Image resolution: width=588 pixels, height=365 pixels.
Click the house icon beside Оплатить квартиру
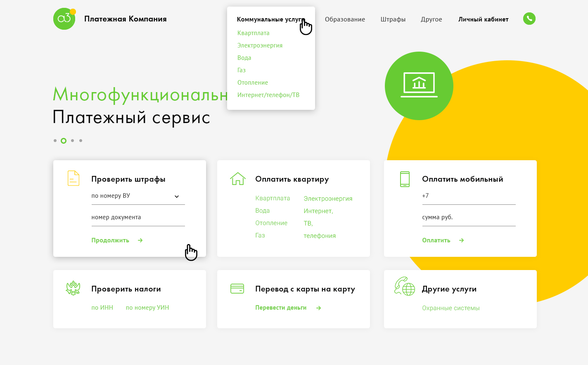[237, 178]
